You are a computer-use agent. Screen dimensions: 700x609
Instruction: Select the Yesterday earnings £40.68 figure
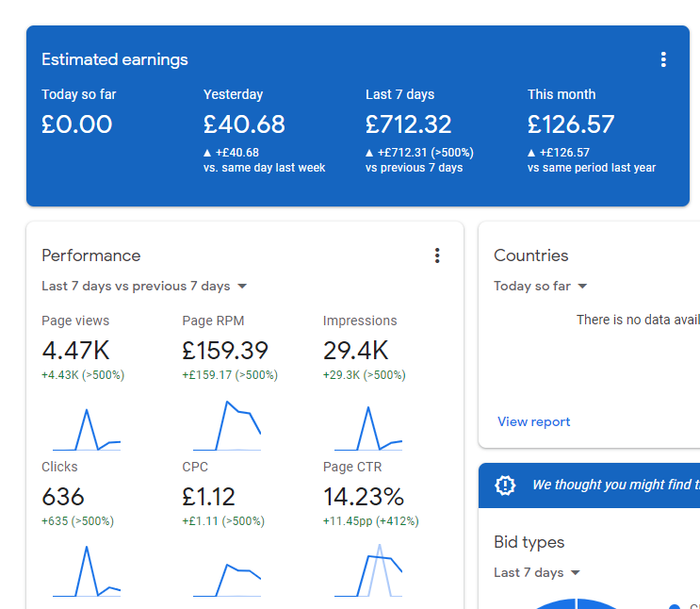pyautogui.click(x=244, y=124)
